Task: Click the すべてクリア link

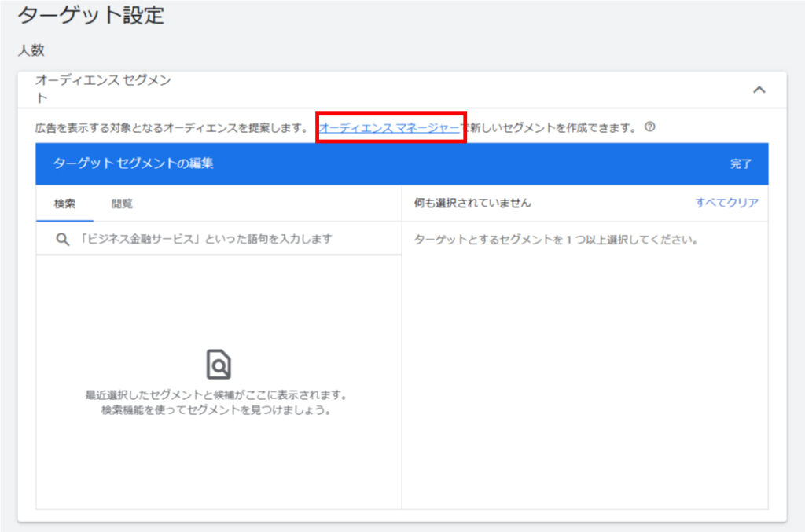Action: click(726, 203)
